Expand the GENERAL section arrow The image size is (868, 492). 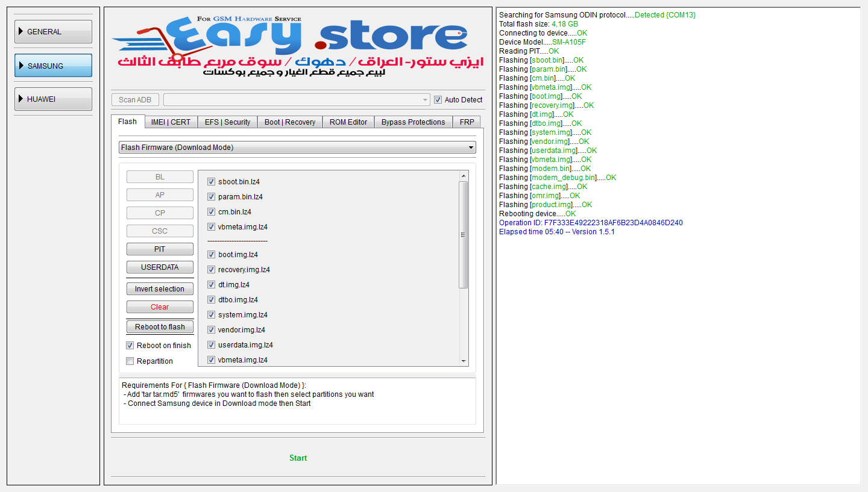(x=22, y=32)
